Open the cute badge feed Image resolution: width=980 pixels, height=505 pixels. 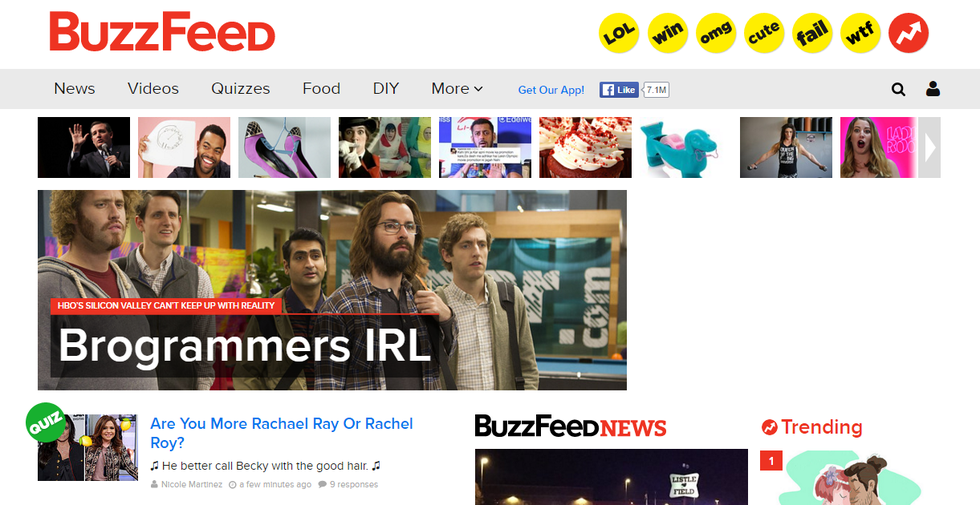click(x=764, y=32)
